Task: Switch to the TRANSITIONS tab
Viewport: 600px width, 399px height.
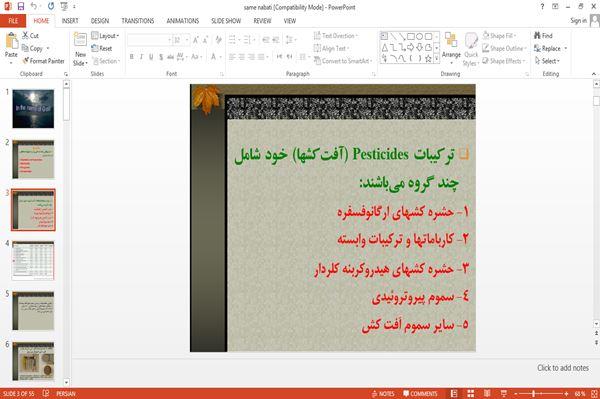Action: tap(138, 21)
